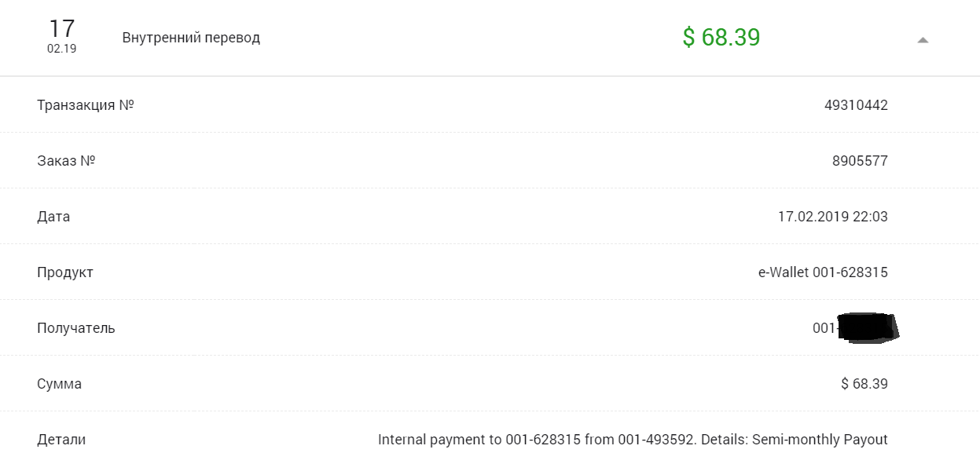
Task: Select the date value 17.02.2019 22:03
Action: coord(832,217)
